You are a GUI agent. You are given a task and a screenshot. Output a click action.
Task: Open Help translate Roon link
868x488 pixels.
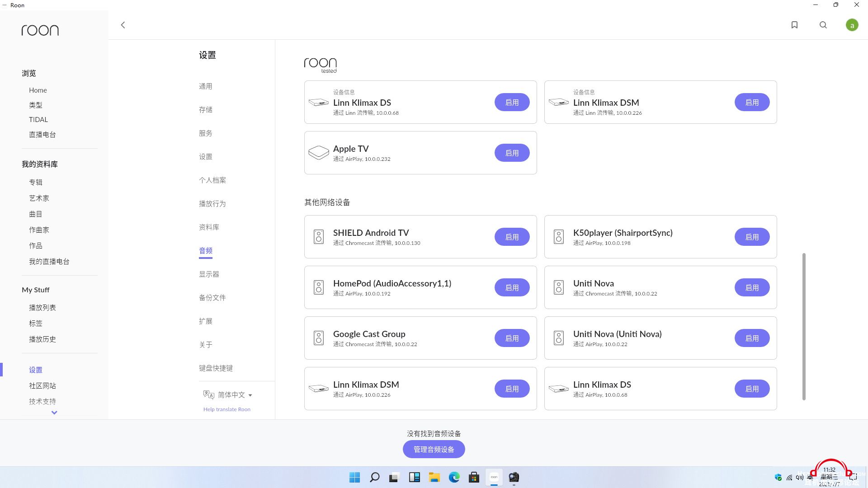[x=227, y=409]
